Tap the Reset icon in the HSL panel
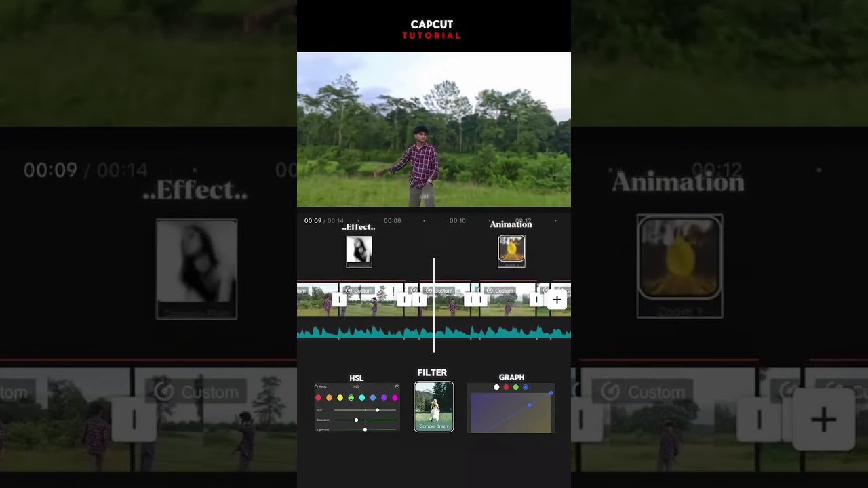Screen dimensions: 868x488 316,386
